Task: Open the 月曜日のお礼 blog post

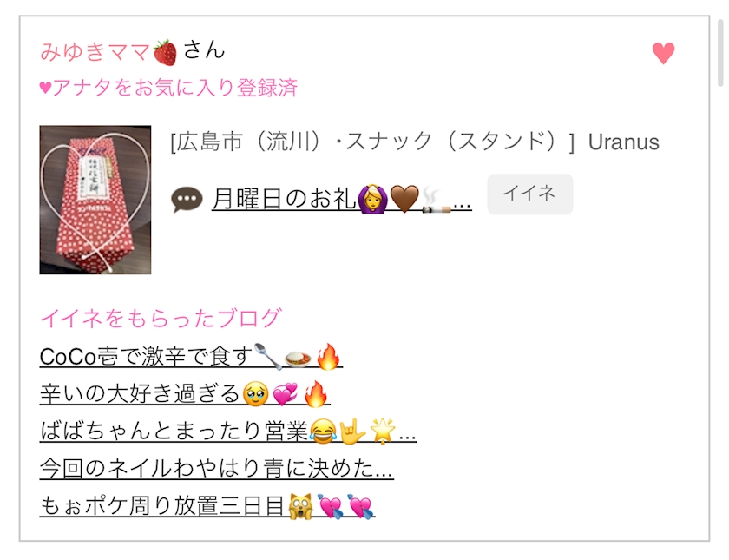Action: 342,199
